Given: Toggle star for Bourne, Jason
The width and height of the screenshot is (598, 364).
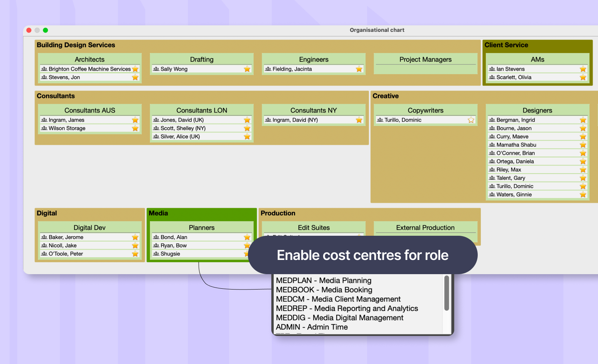Looking at the screenshot, I should point(583,128).
